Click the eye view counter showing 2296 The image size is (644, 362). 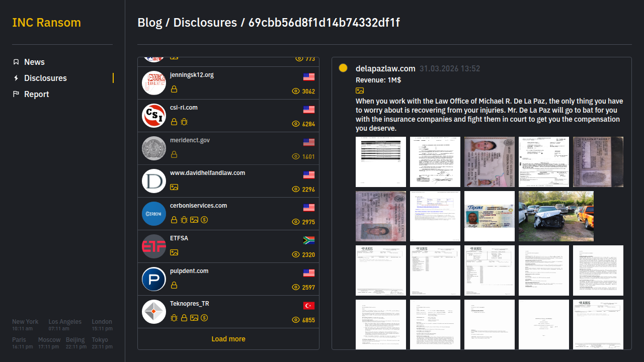(x=303, y=189)
